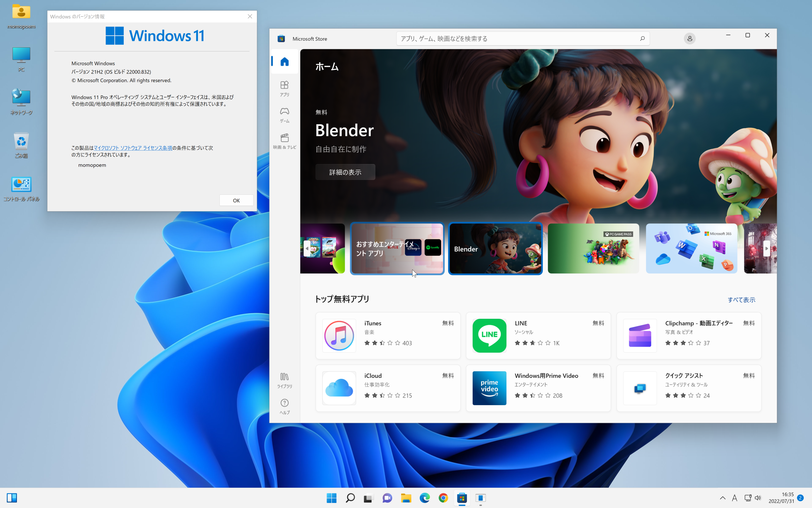Open iCloud app icon in top free apps
The height and width of the screenshot is (508, 812).
click(x=339, y=388)
